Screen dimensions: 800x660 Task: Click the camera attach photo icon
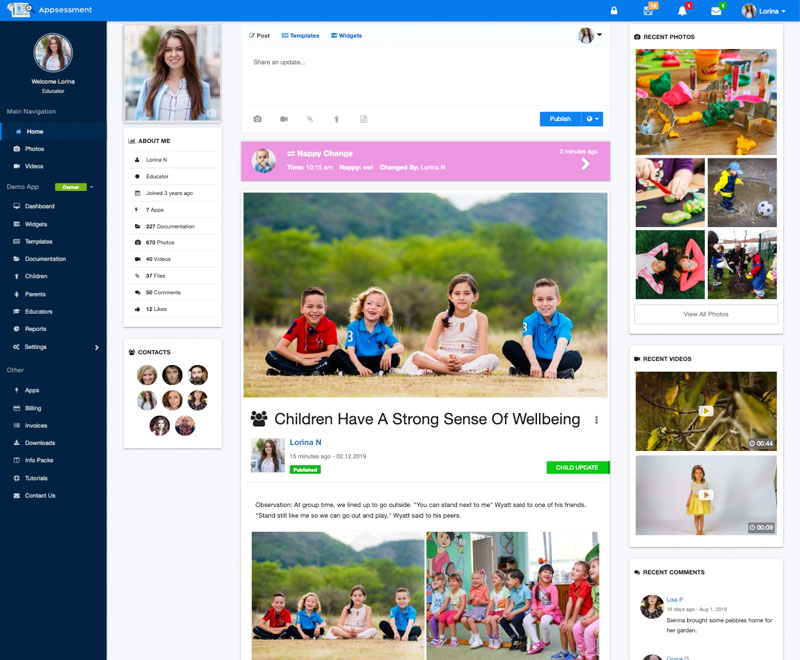258,119
